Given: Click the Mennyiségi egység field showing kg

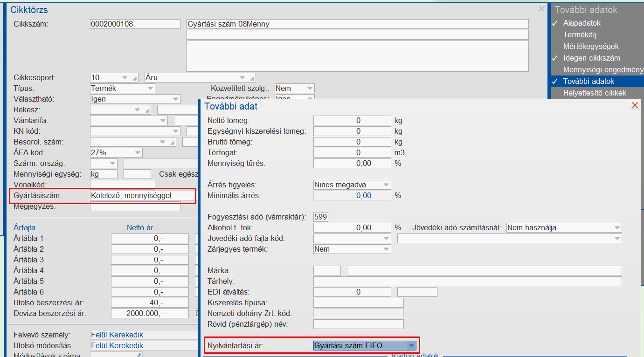Looking at the screenshot, I should [x=104, y=174].
